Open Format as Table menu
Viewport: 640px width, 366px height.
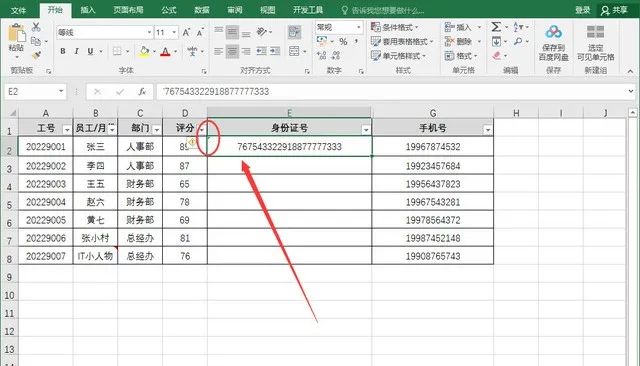402,42
